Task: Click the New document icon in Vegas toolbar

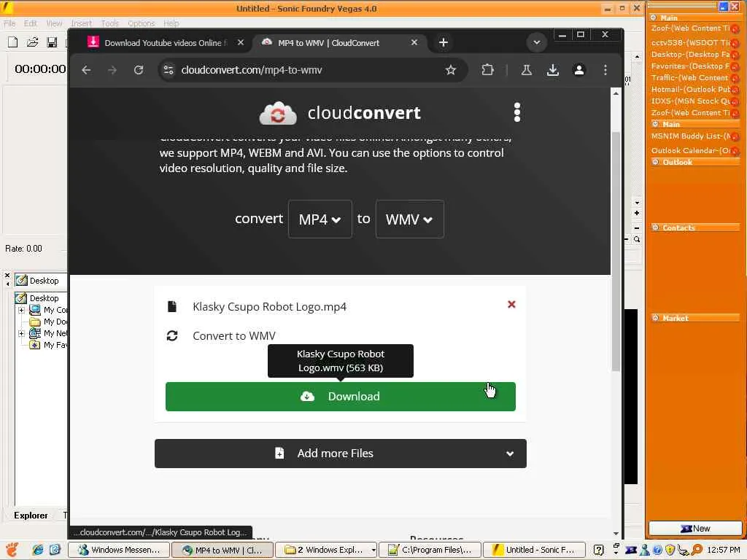Action: [x=13, y=42]
